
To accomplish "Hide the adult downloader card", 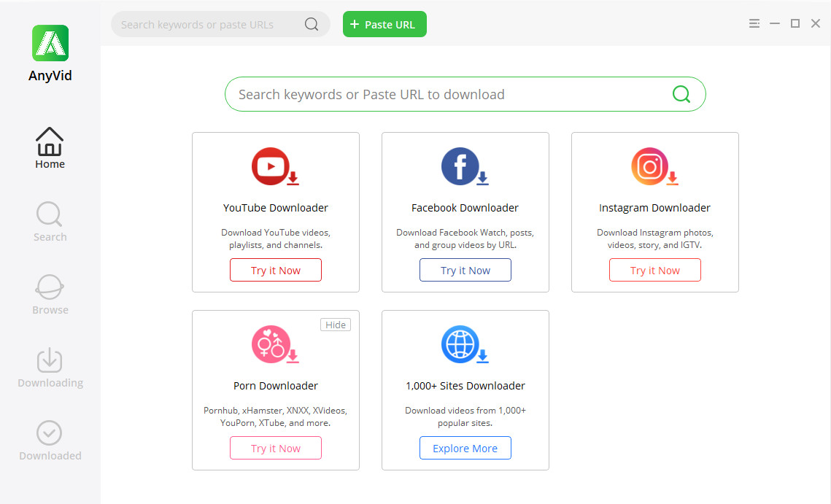I will [x=336, y=325].
